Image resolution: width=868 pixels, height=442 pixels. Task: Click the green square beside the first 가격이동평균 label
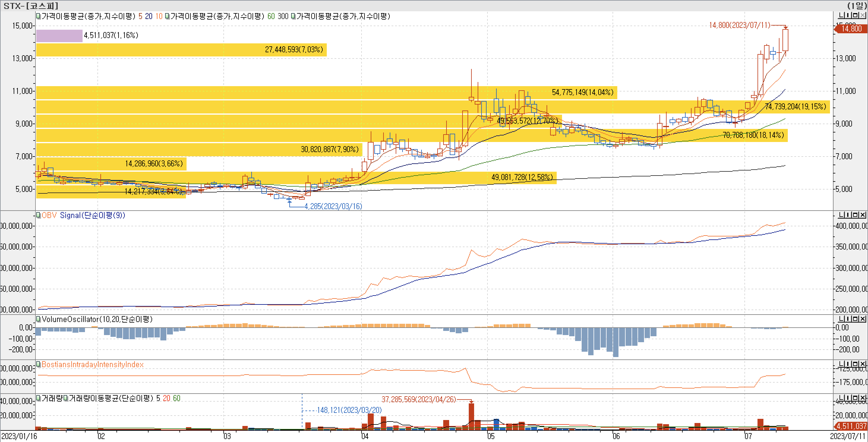tap(39, 16)
